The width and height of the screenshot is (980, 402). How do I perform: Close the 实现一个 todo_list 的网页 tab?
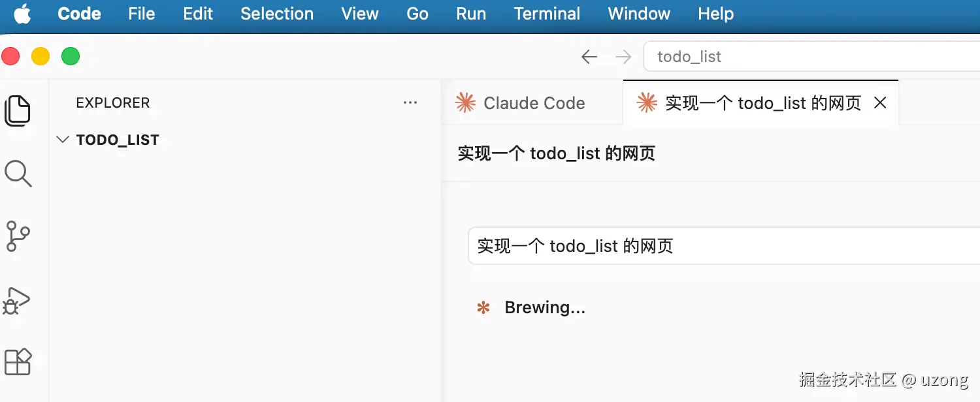tap(880, 102)
